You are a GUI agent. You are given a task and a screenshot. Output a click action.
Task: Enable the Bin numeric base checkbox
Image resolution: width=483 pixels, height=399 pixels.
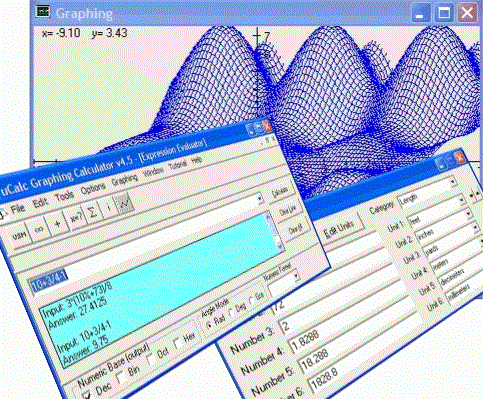(x=122, y=377)
